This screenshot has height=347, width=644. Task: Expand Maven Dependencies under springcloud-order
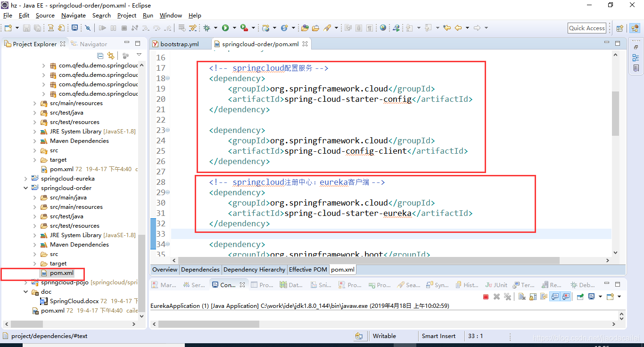tap(35, 245)
